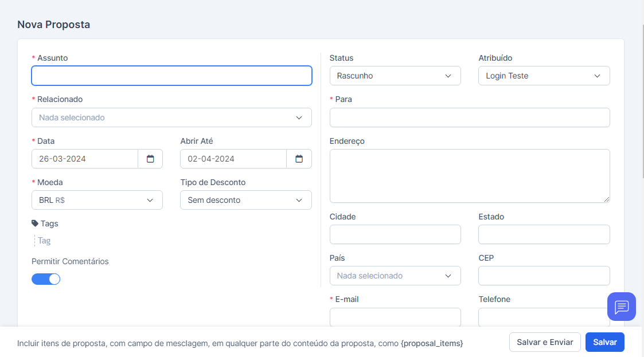Viewport: 644px width, 357px height.
Task: Open the Tipo de Desconto dropdown
Action: pyautogui.click(x=245, y=200)
